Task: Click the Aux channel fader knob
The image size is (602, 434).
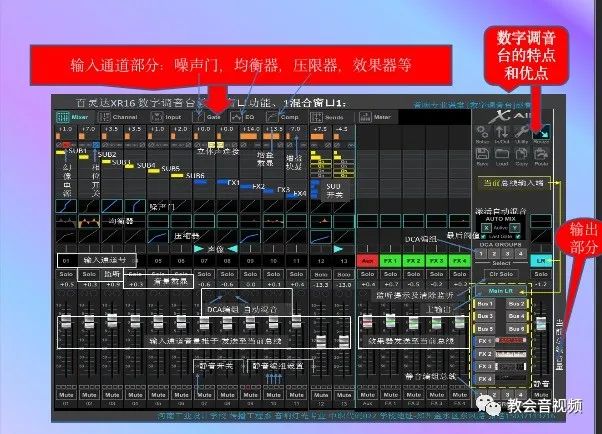Action: click(367, 321)
